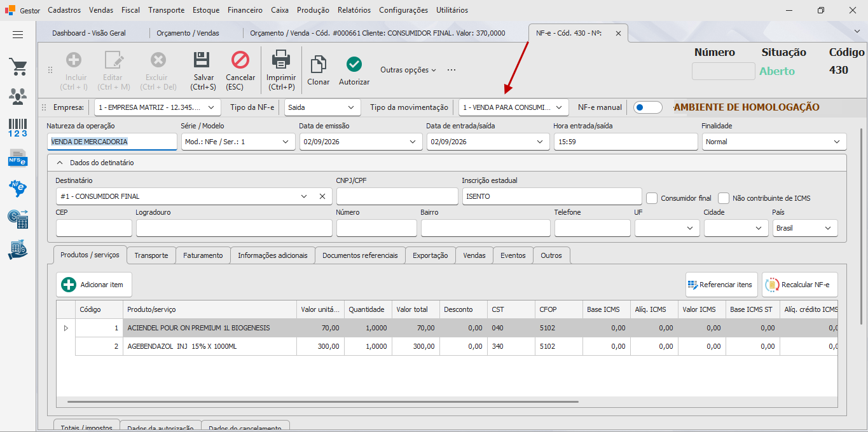Click the Recalcular NF-e button

click(x=799, y=285)
